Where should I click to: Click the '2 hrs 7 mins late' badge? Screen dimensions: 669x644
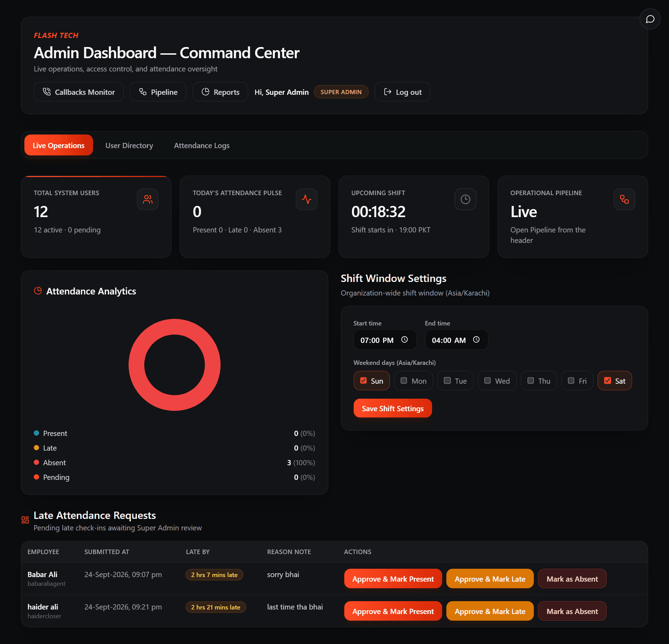[214, 575]
